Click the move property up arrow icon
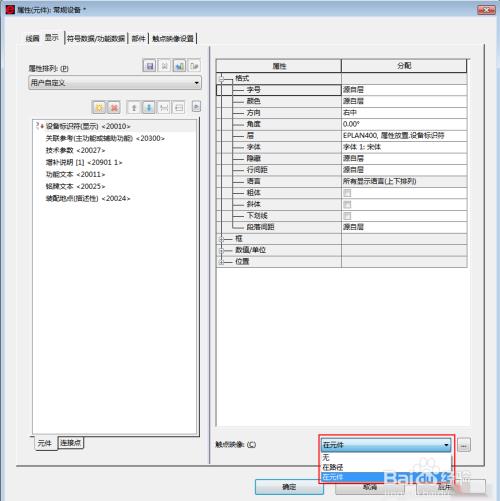 (134, 107)
